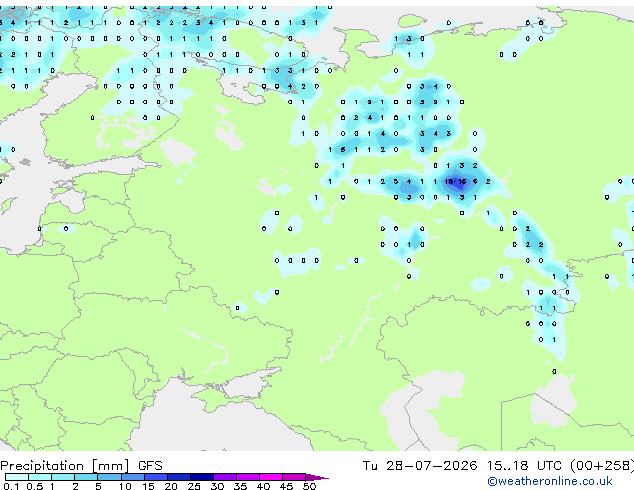Screen dimensions: 634x490
Task: Click the legend label '0.1'
Action: (x=12, y=486)
